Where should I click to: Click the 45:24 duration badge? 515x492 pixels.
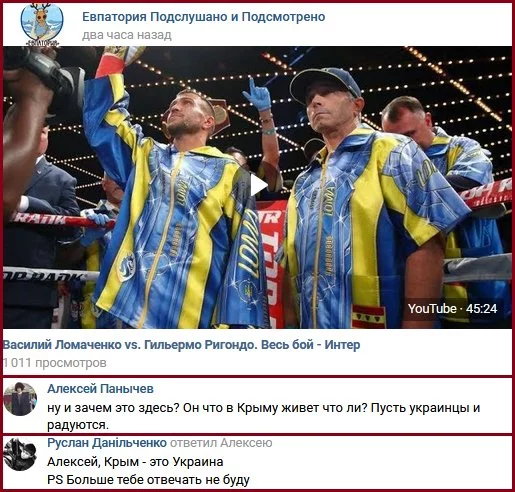(481, 309)
